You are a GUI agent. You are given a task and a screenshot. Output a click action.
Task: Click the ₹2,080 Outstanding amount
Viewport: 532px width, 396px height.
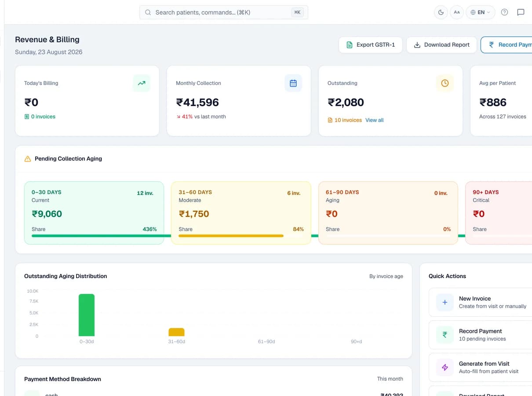[346, 103]
